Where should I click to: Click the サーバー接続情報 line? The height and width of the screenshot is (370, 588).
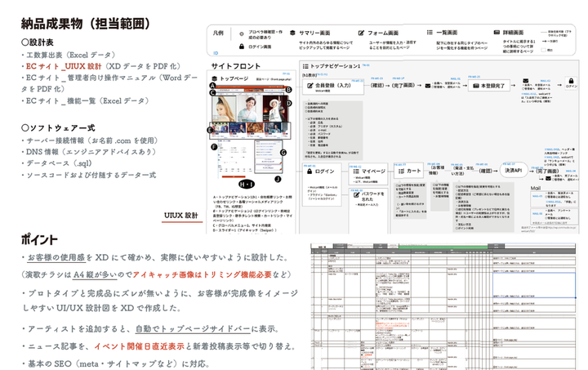click(x=90, y=140)
